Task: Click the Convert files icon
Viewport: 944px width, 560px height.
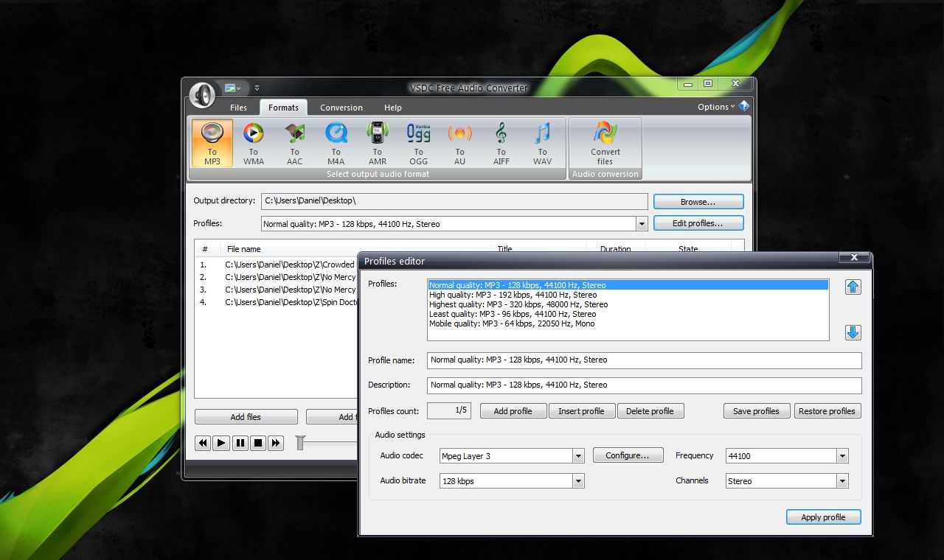Action: [605, 143]
